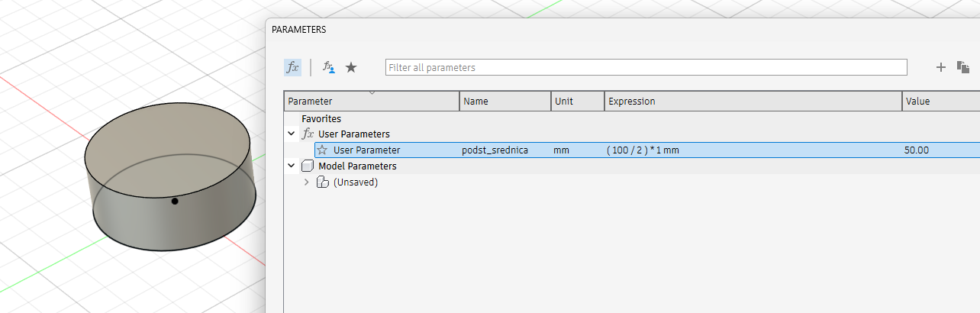
Task: Toggle favorite star on the User Parameter row
Action: (322, 150)
